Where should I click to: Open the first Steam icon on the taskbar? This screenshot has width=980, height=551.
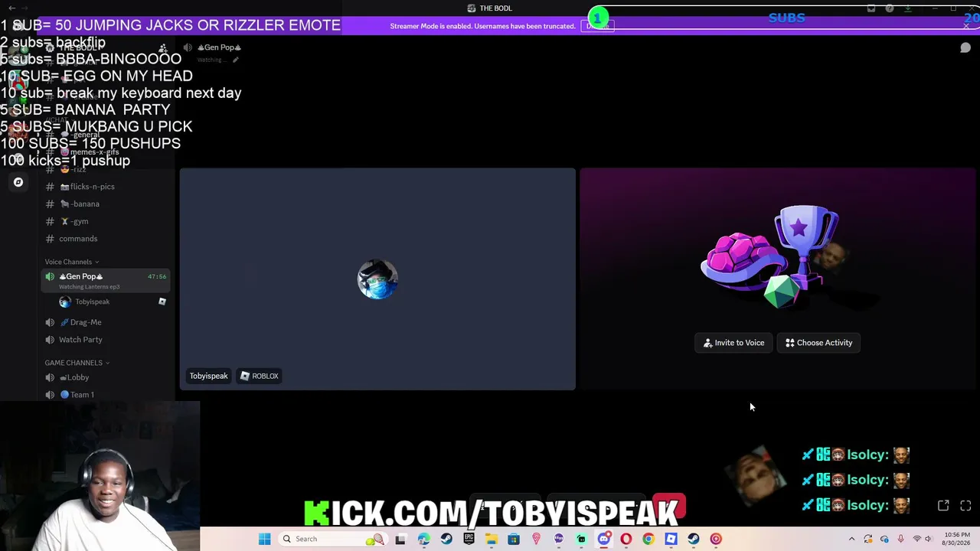coord(446,539)
